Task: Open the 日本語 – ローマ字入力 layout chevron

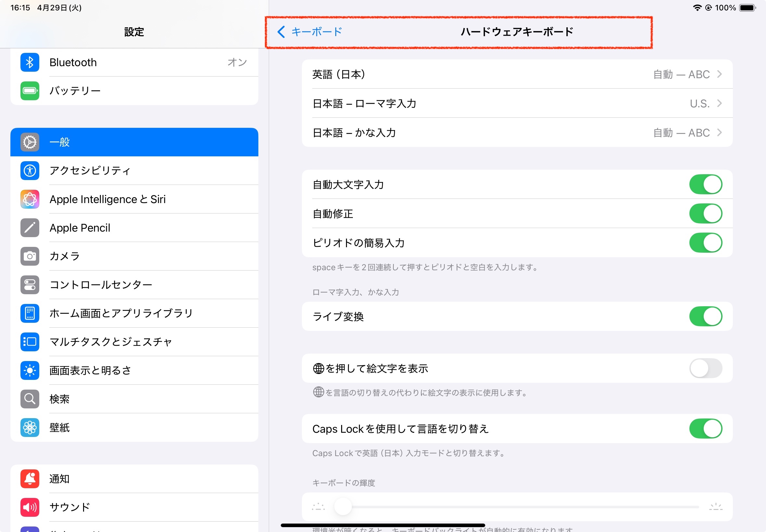Action: point(719,104)
